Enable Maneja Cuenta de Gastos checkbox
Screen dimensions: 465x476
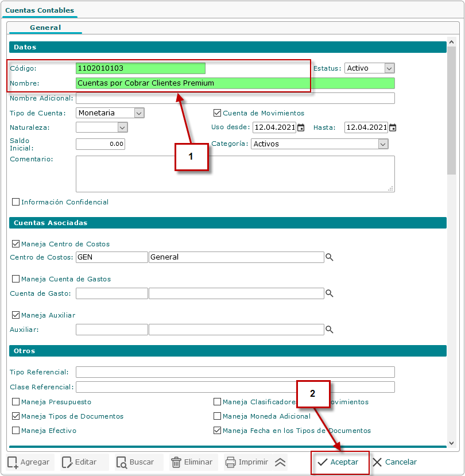click(15, 278)
